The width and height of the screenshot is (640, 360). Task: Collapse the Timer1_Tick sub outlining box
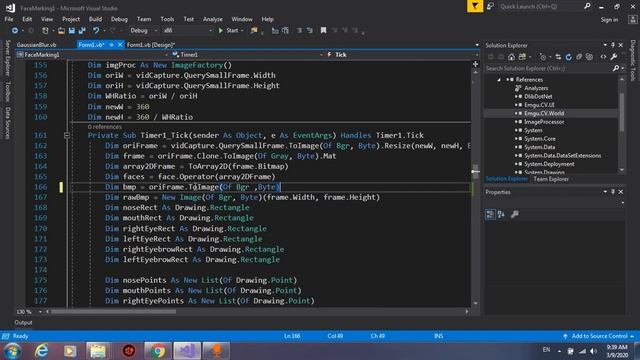point(67,135)
